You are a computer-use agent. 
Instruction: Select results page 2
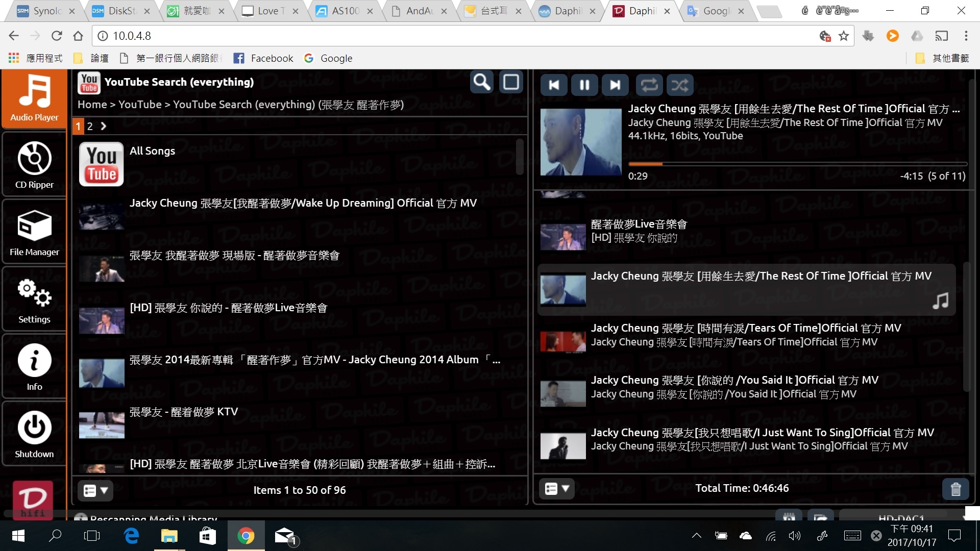[90, 126]
